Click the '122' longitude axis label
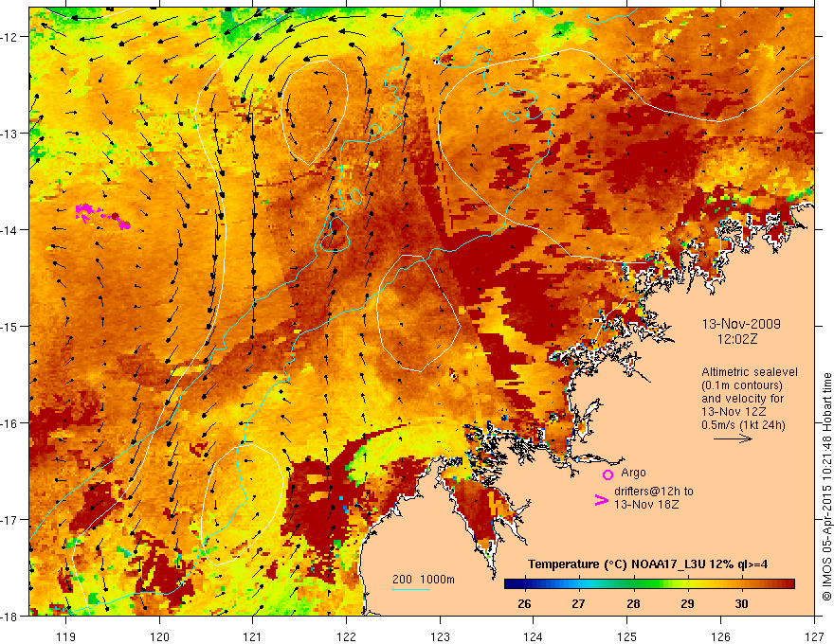Viewport: 834px width, 644px height. click(346, 636)
